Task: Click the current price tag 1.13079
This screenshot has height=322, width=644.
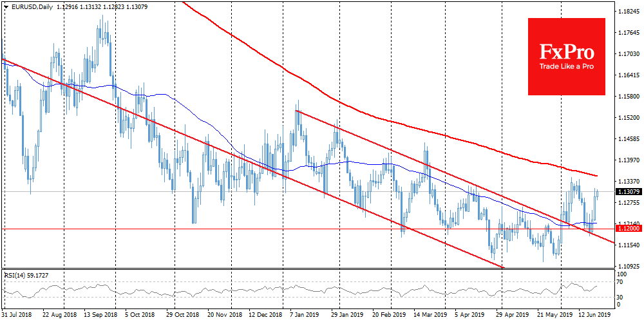Action: click(628, 192)
